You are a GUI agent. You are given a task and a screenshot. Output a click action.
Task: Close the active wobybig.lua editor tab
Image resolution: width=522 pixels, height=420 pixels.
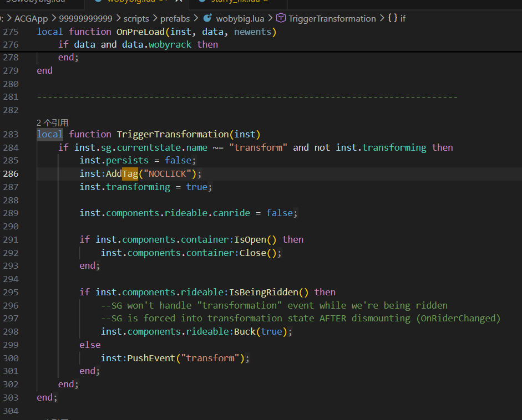pos(178,2)
